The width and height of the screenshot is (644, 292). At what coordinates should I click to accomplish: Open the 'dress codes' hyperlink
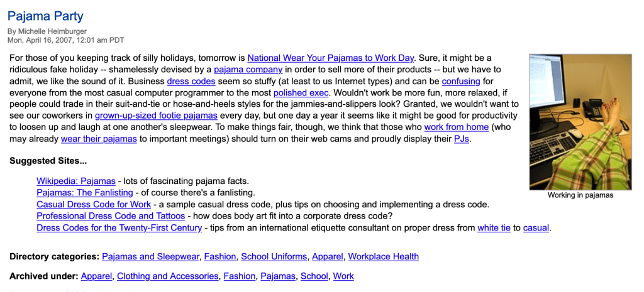[x=191, y=81]
